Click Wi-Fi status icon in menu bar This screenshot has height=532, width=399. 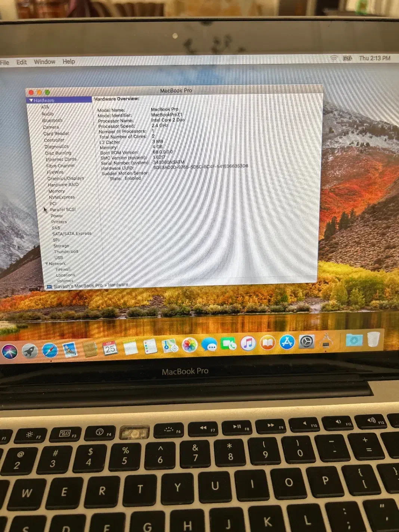(334, 58)
